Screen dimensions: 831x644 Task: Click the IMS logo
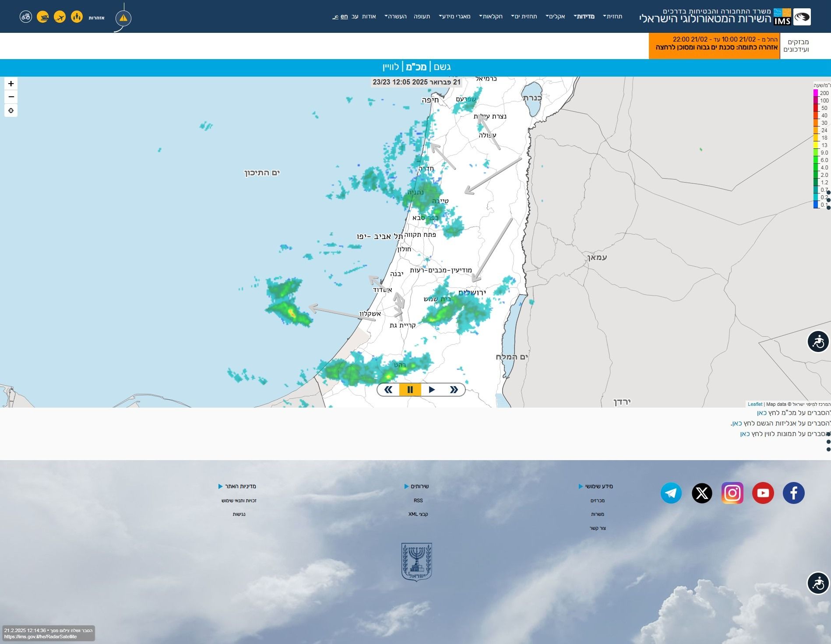click(x=782, y=17)
